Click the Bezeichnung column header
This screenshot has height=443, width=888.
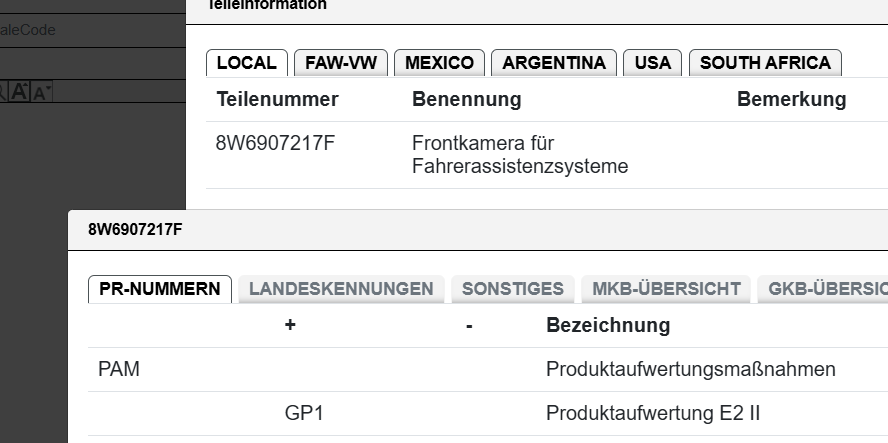(608, 325)
